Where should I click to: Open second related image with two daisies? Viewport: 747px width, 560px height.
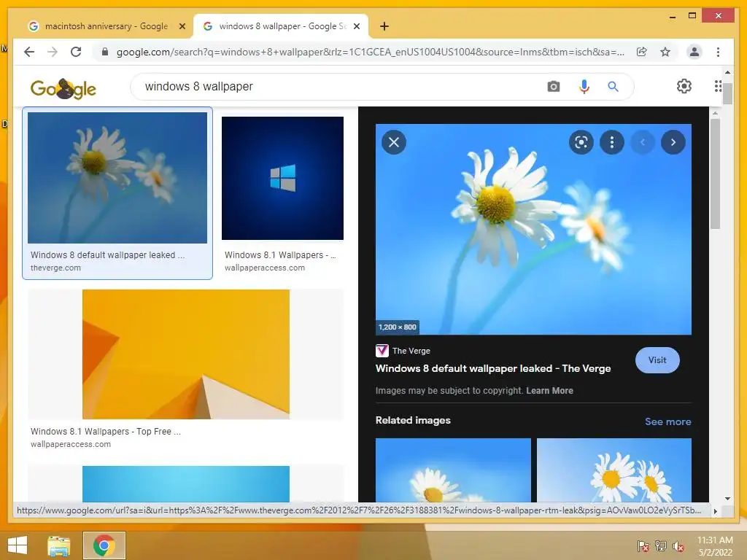tap(614, 470)
